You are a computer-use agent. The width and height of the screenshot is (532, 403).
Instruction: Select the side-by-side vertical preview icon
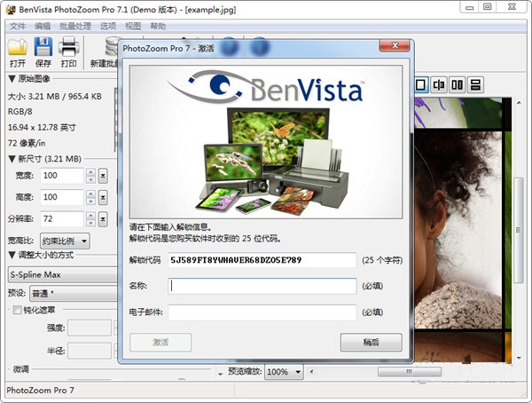pyautogui.click(x=457, y=84)
